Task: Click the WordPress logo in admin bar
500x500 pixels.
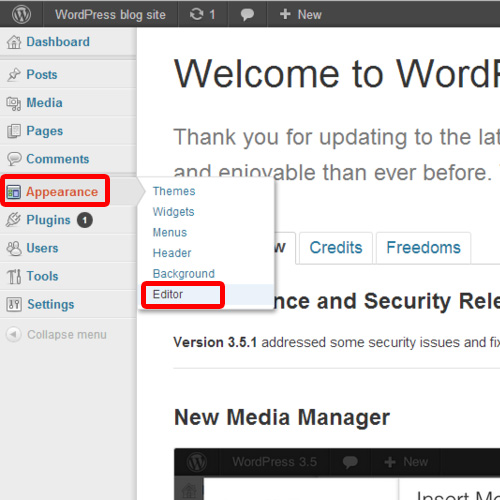Action: point(21,14)
